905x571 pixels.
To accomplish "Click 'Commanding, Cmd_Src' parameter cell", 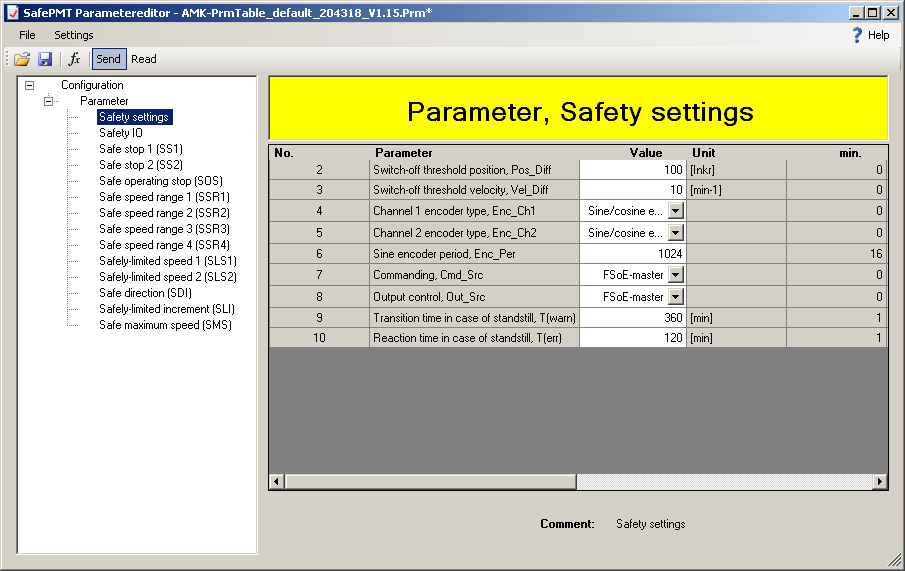I will pyautogui.click(x=474, y=275).
